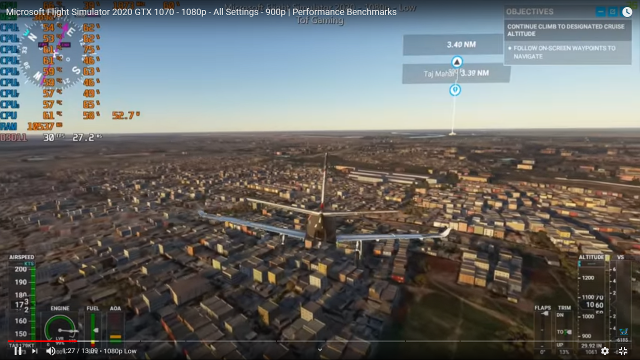640x360 pixels.
Task: Open the Watch Later clock icon
Action: pos(627,12)
